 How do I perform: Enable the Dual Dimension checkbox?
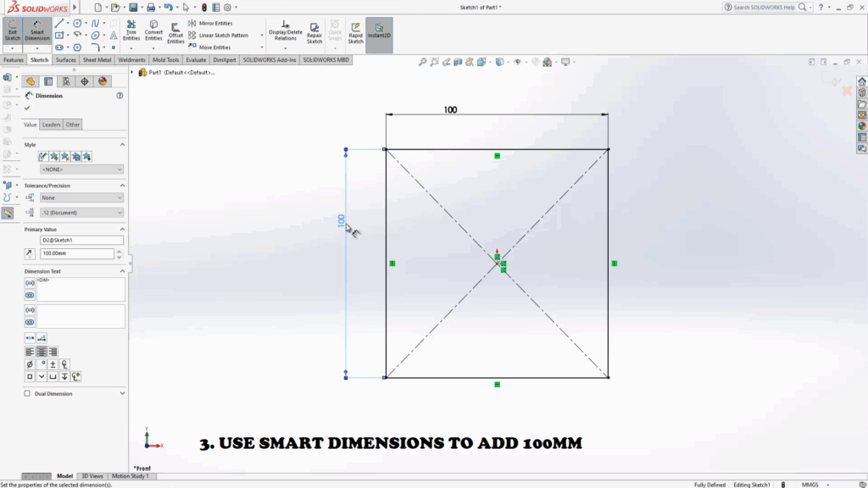point(28,394)
